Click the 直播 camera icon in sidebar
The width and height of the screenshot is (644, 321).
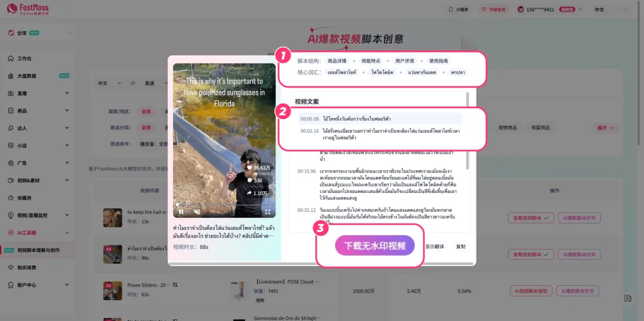coord(11,94)
